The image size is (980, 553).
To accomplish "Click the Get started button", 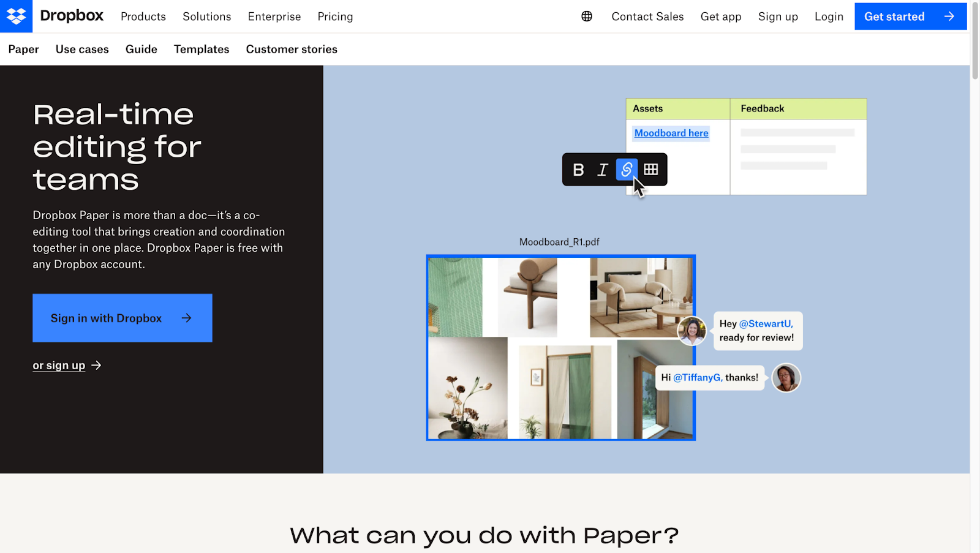I will point(911,17).
